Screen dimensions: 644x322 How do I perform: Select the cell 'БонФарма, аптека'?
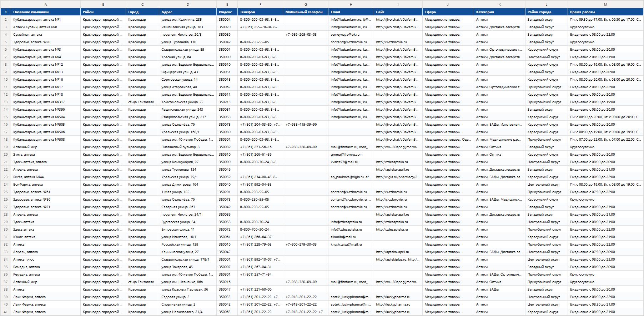[46, 185]
